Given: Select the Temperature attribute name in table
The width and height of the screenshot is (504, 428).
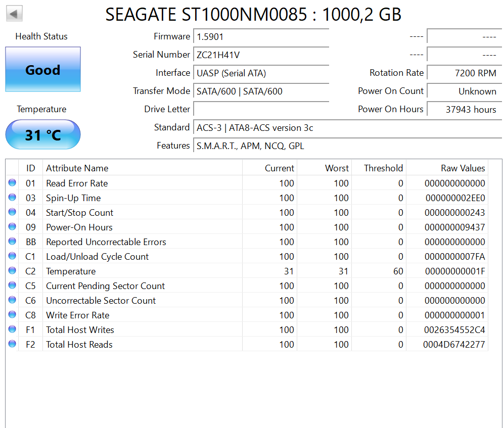Looking at the screenshot, I should coord(71,271).
